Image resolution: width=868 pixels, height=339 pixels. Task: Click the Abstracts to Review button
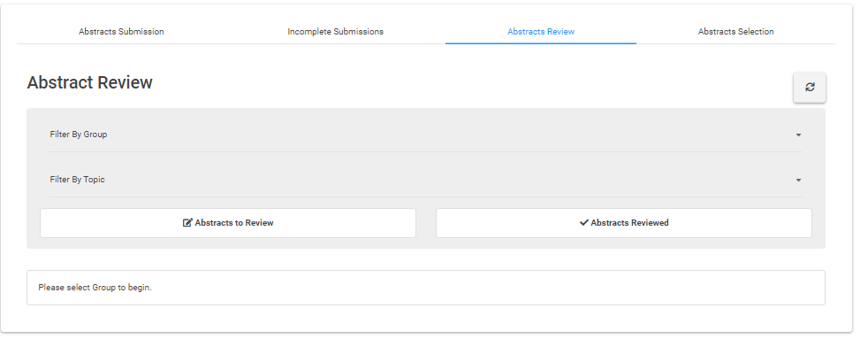tap(228, 223)
